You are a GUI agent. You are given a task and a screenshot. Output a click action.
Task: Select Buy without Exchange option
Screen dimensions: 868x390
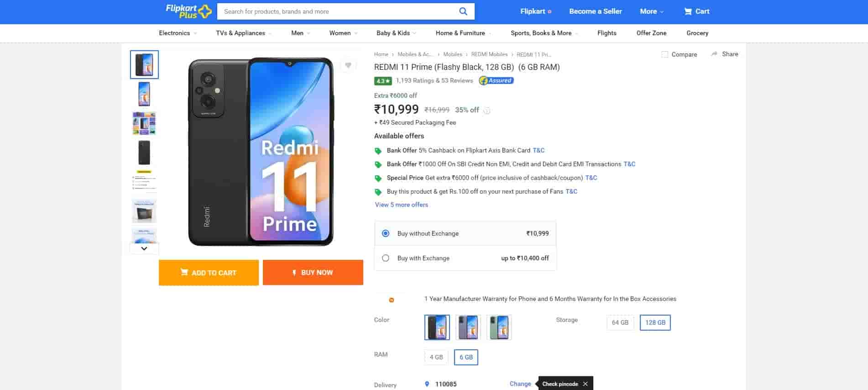[x=386, y=233]
